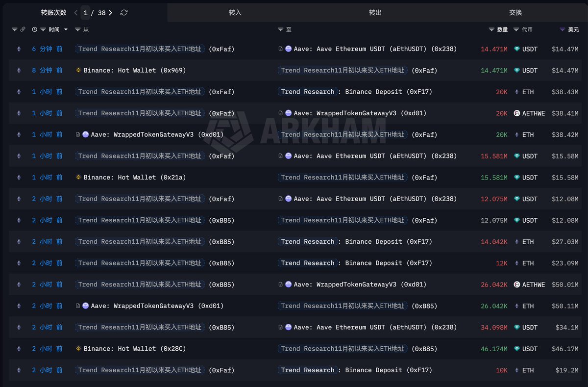Click AETHWE token icon in $38.41M row

click(x=516, y=113)
